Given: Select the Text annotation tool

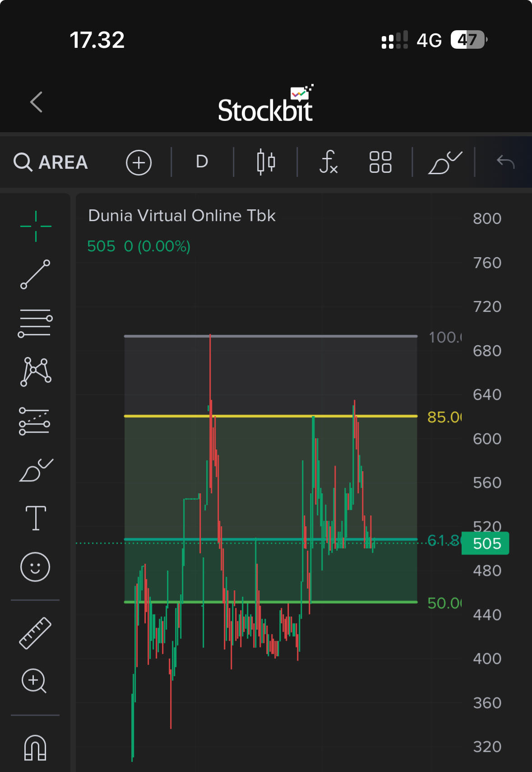Looking at the screenshot, I should click(36, 518).
